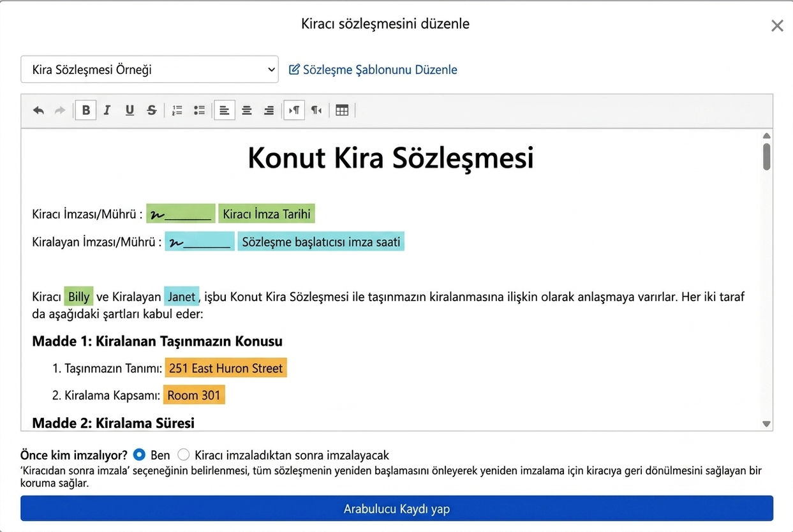Click the editor scrollbar down arrow

(767, 424)
